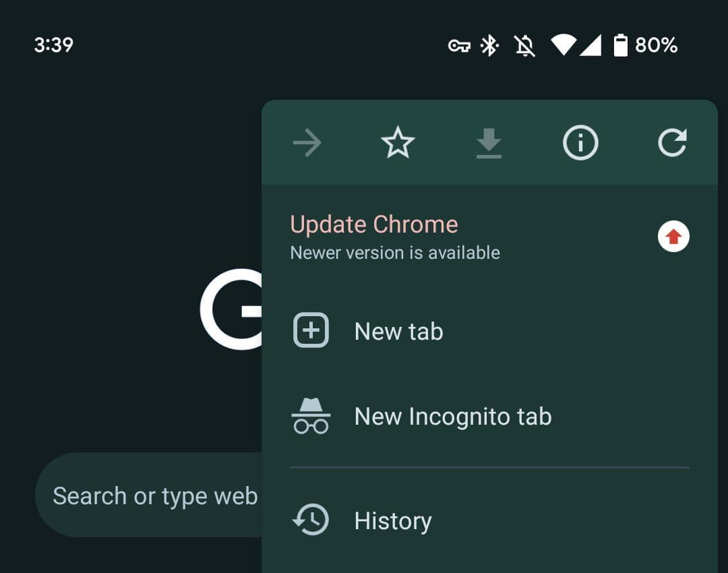Select the Bluetooth status icon

[489, 45]
